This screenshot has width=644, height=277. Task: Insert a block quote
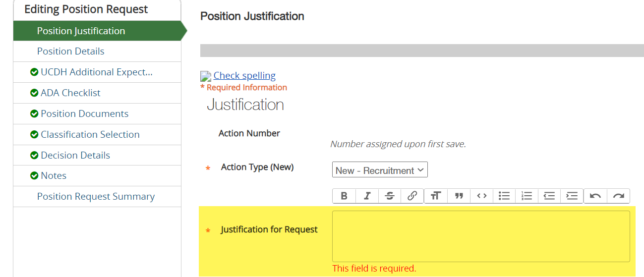459,196
